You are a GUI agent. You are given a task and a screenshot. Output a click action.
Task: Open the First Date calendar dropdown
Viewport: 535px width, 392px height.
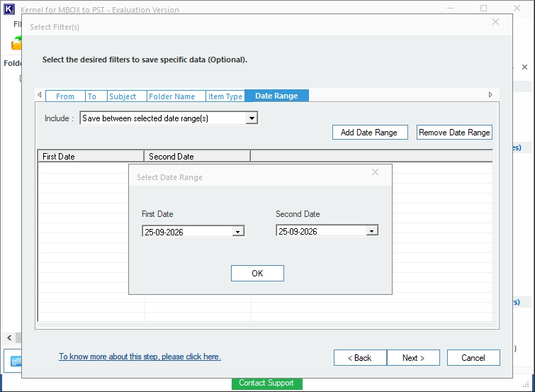coord(238,232)
